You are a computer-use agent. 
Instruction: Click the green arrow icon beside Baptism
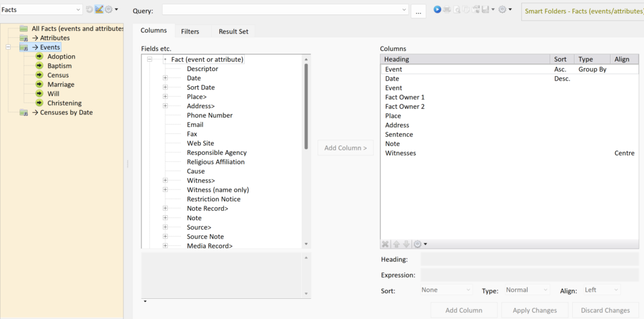coord(40,66)
